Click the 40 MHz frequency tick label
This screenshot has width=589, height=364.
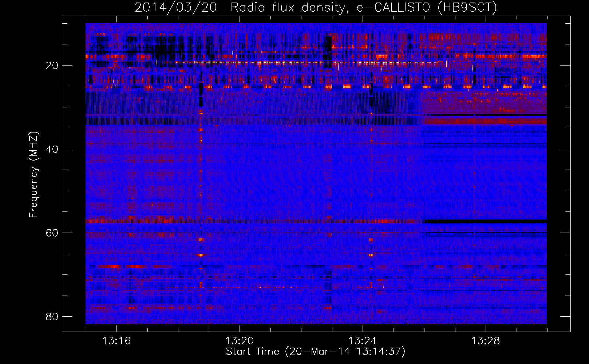click(x=52, y=149)
